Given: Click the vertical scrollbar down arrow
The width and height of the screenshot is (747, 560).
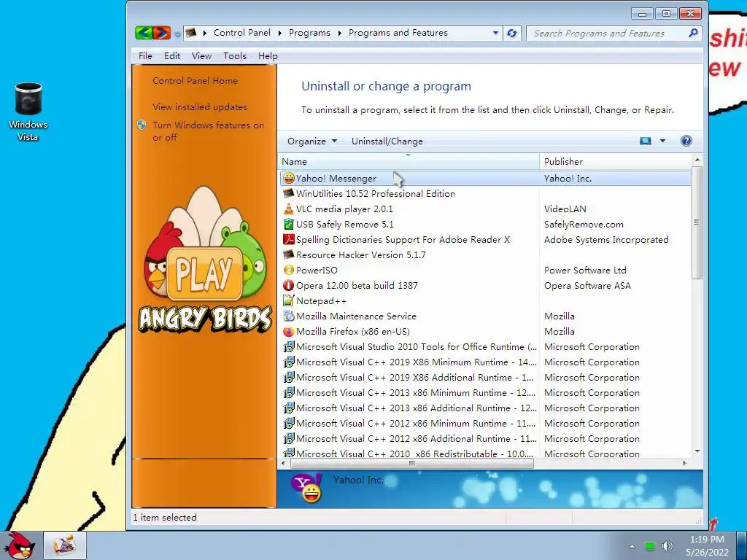Looking at the screenshot, I should (697, 451).
